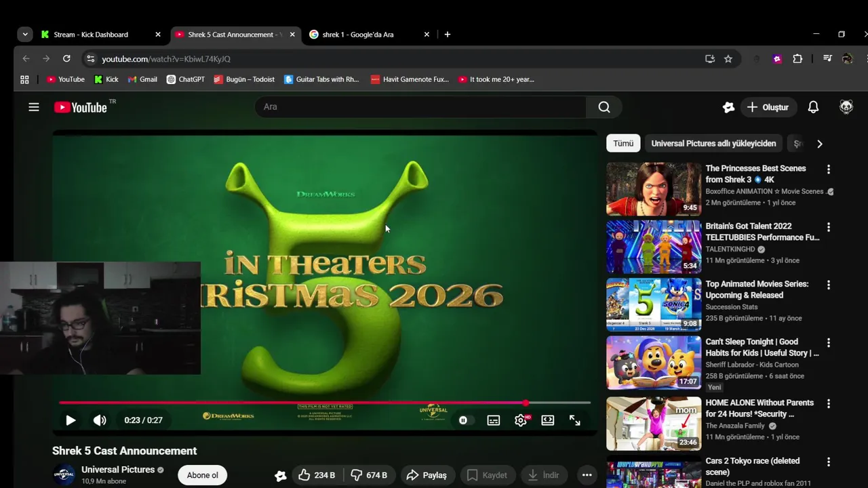Screen dimensions: 868x488
Task: Open the YouTube guide hamburger menu
Action: 34,107
